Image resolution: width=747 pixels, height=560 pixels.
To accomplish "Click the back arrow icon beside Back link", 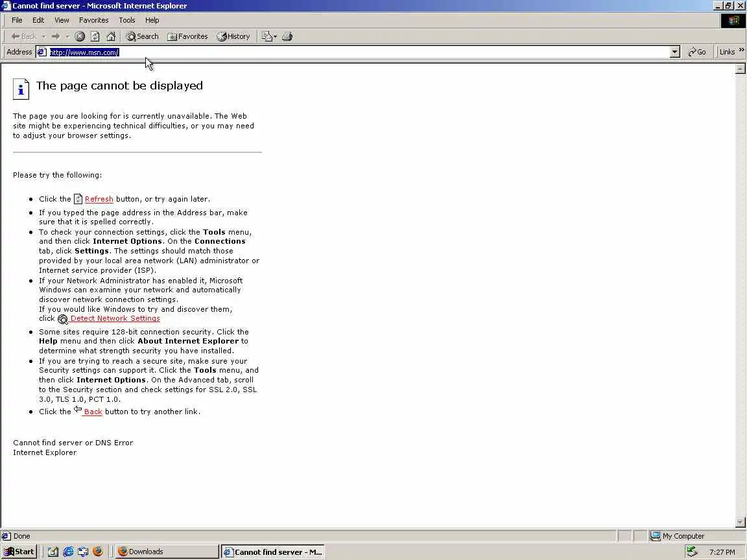I will (78, 410).
